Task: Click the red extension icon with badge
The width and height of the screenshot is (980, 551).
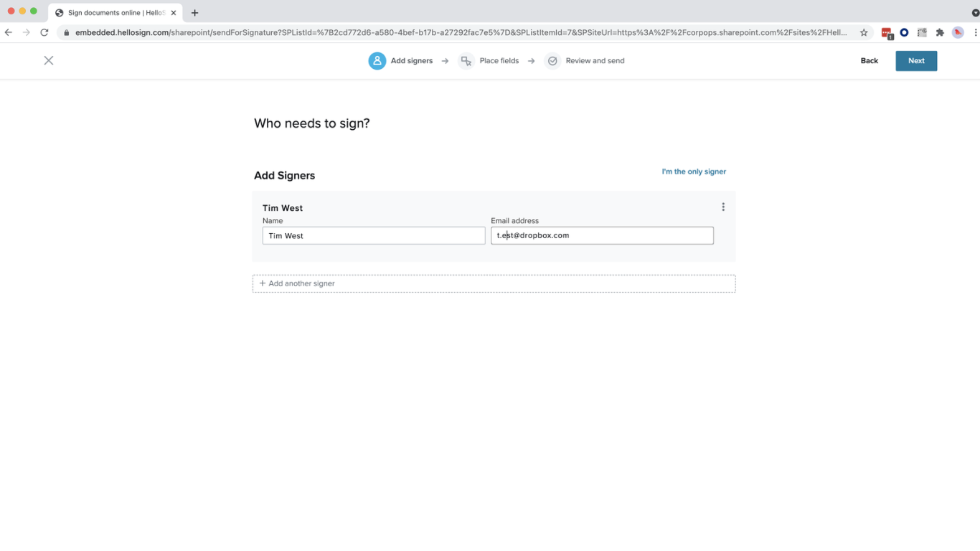Action: click(x=887, y=33)
